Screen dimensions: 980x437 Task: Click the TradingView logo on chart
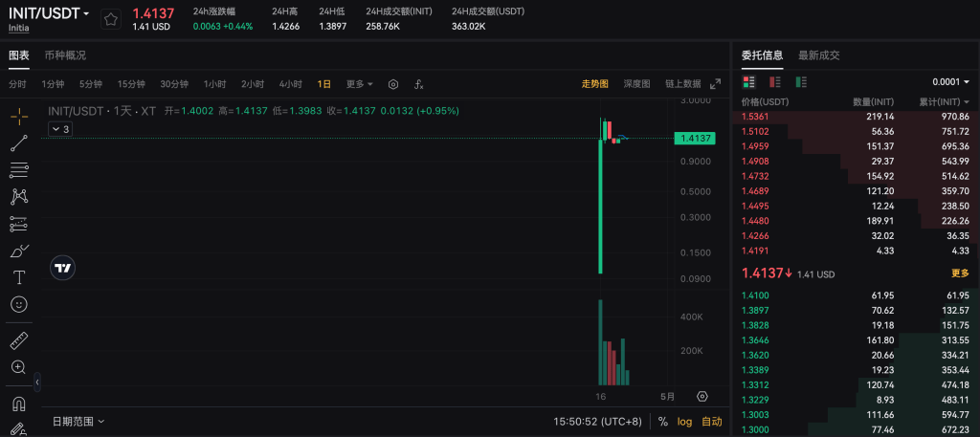click(x=62, y=268)
